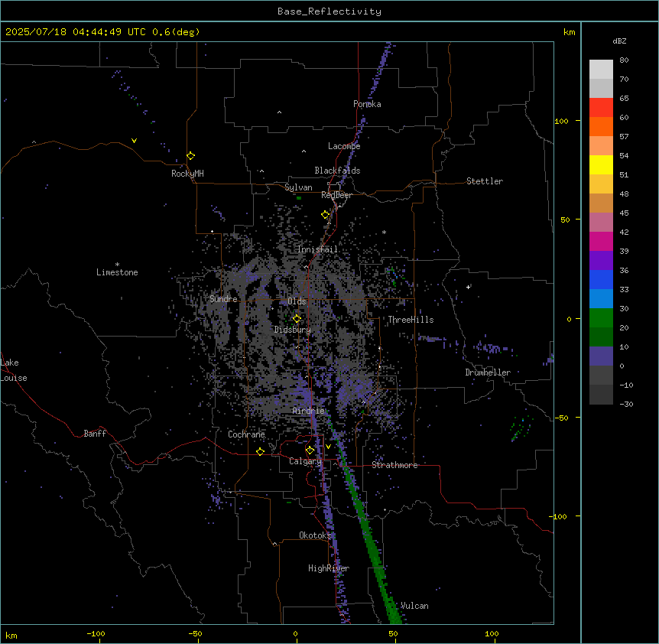Viewport: 659px width, 644px height.
Task: Click the yellow V marker east of Calgary
Action: tap(328, 447)
